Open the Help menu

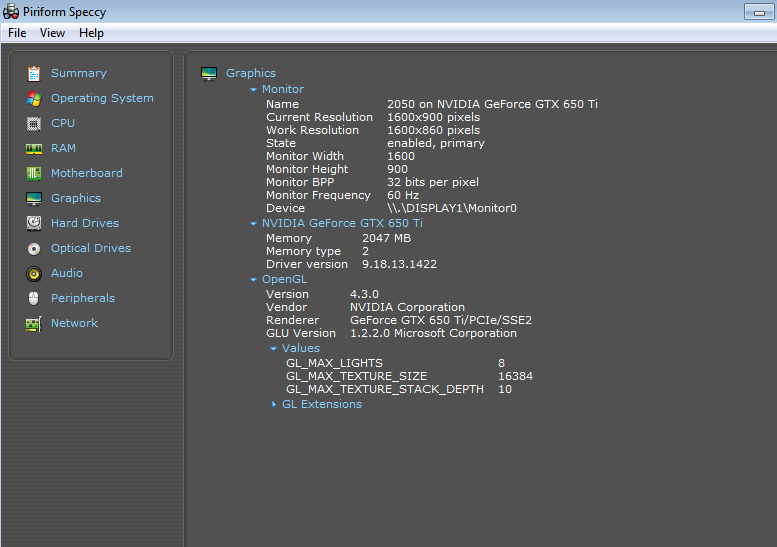(91, 33)
